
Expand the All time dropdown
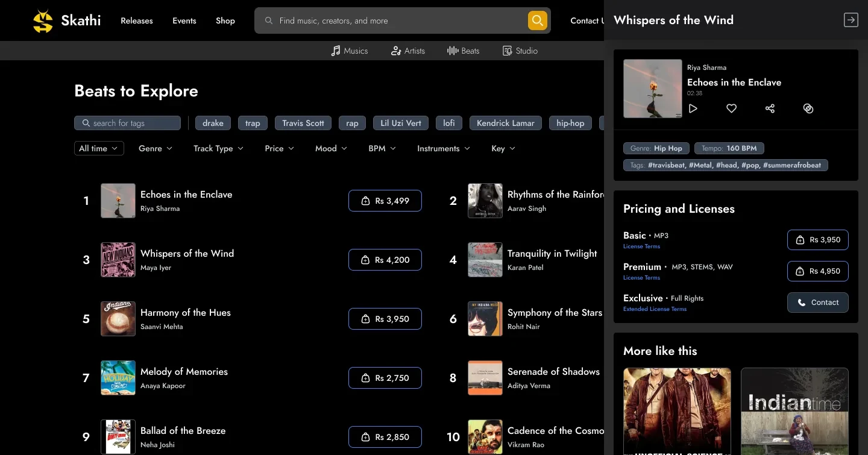99,148
